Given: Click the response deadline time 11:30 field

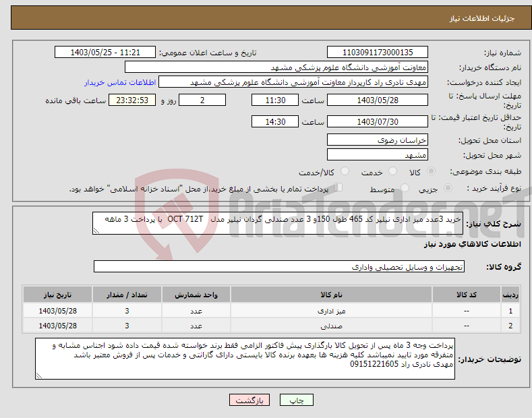Looking at the screenshot, I should point(275,100).
